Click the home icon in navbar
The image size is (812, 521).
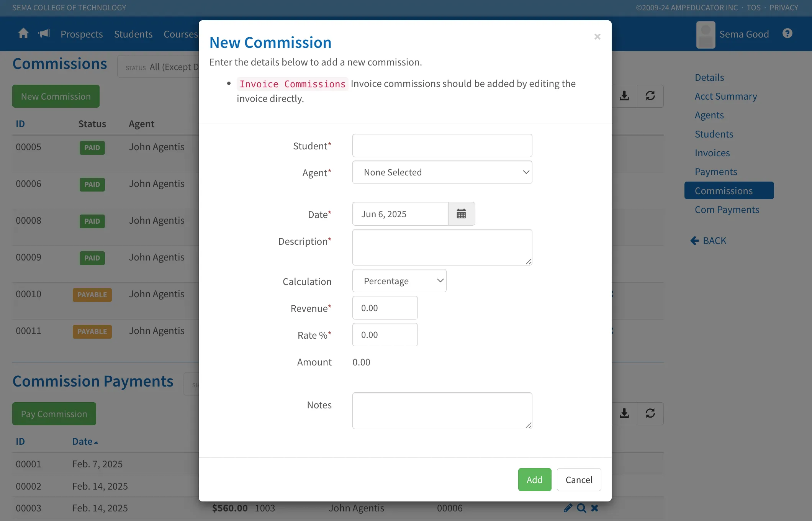click(x=23, y=34)
